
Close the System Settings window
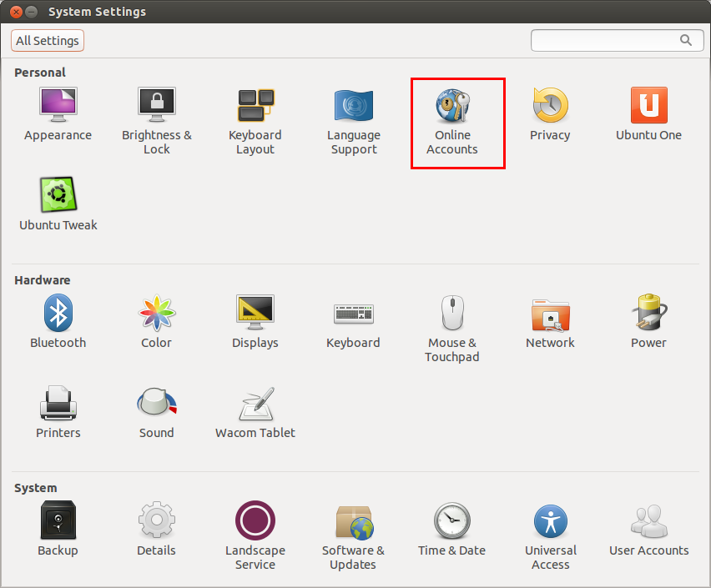click(x=16, y=12)
